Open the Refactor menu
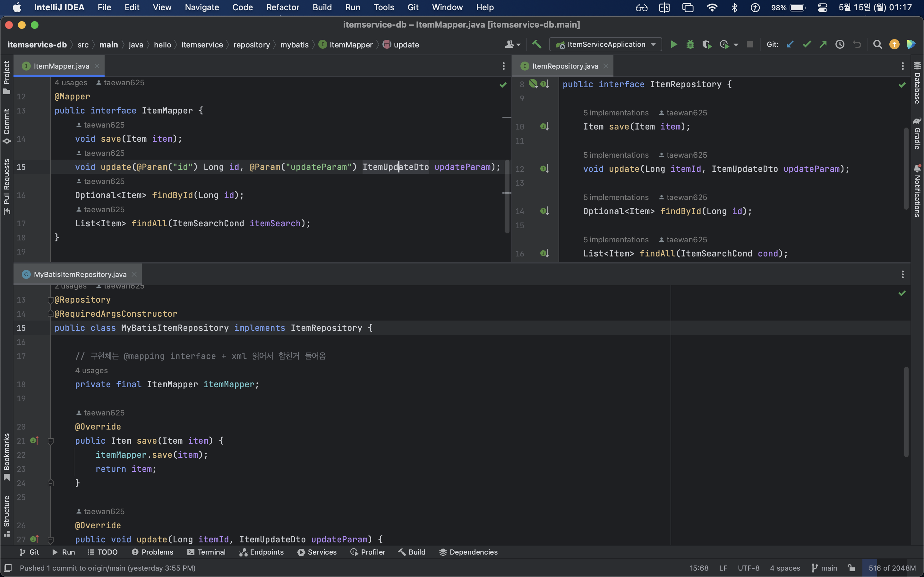The height and width of the screenshot is (577, 924). [x=283, y=7]
